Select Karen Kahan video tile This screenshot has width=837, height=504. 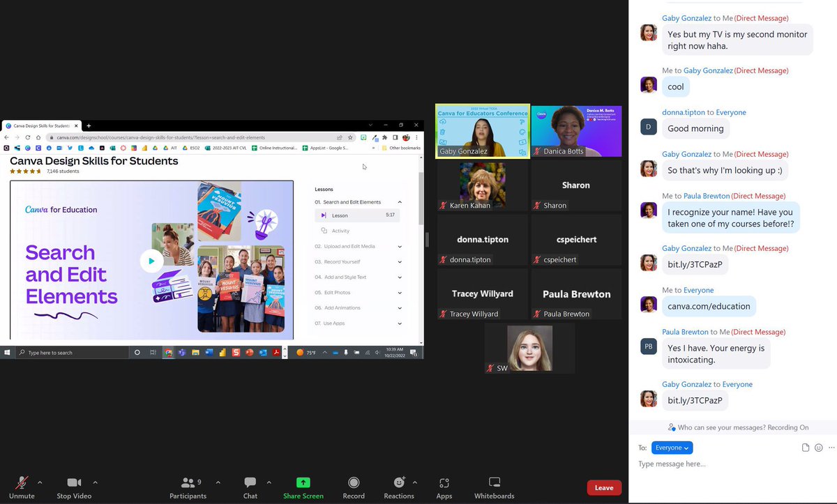click(x=483, y=185)
